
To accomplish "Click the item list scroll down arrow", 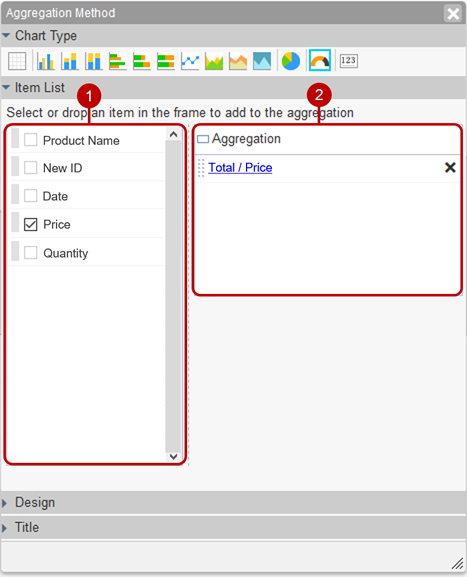I will click(x=173, y=457).
